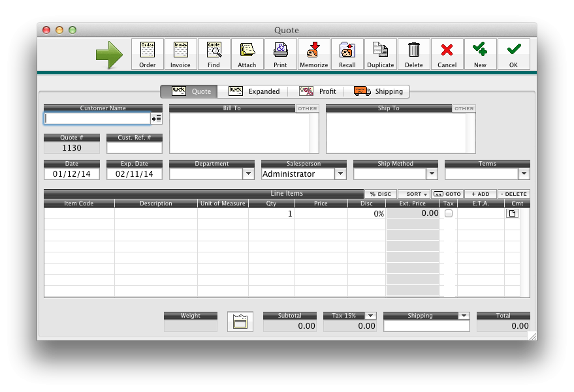Click inside the Ship To address box
The width and height of the screenshot is (574, 392).
pyautogui.click(x=396, y=133)
